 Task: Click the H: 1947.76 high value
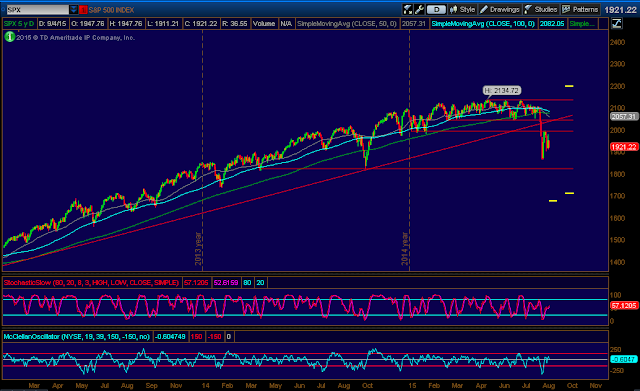coord(126,24)
